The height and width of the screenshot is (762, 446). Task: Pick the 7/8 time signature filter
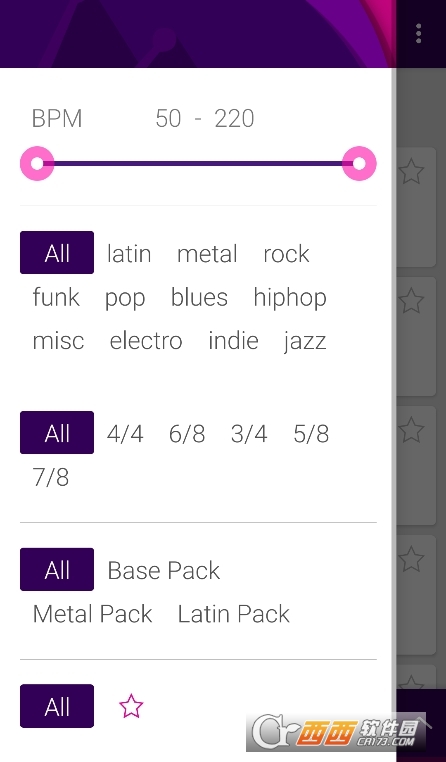click(x=51, y=478)
